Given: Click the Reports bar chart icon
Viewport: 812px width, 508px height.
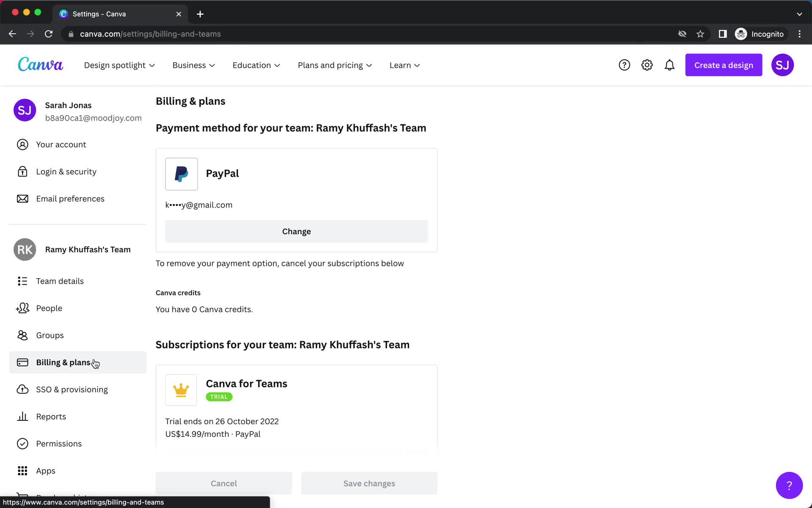Looking at the screenshot, I should coord(22,417).
